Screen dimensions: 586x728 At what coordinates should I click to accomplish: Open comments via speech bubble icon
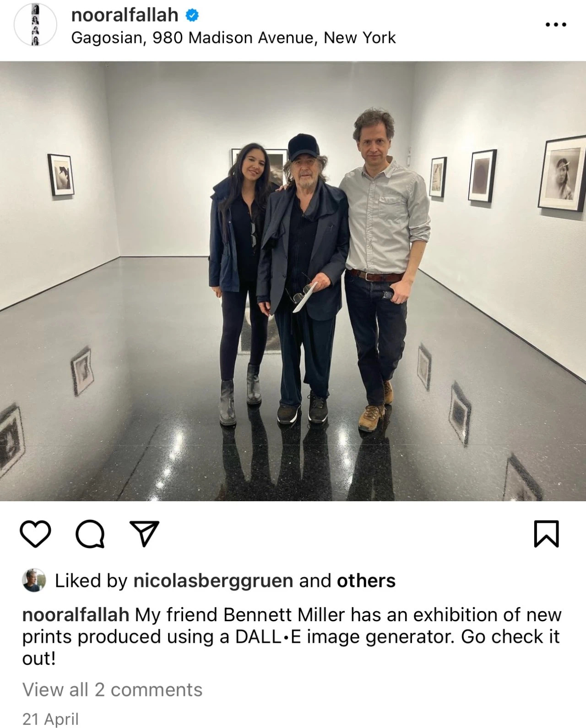(x=90, y=534)
